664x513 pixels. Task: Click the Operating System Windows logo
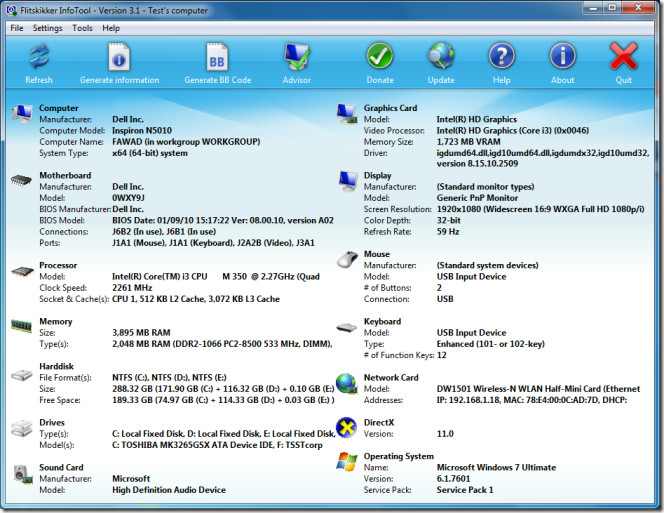(347, 461)
